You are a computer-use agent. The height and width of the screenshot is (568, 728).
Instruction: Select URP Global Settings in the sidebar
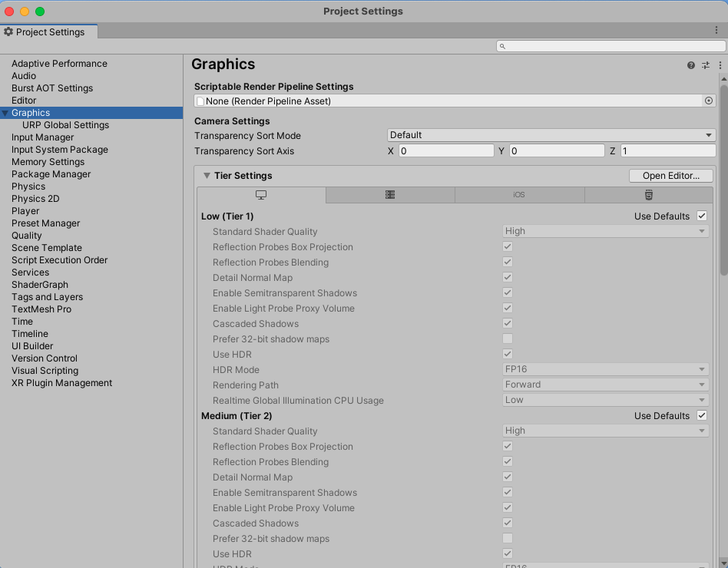pyautogui.click(x=65, y=125)
